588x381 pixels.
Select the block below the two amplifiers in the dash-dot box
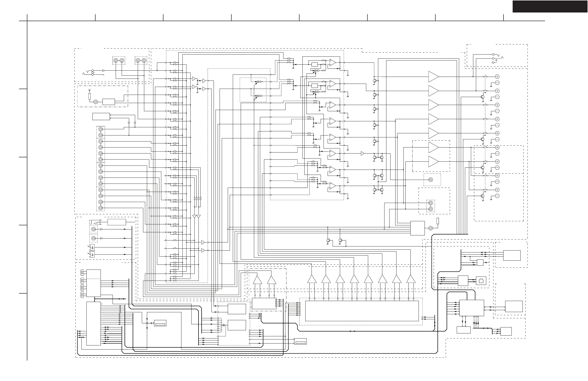(x=264, y=304)
